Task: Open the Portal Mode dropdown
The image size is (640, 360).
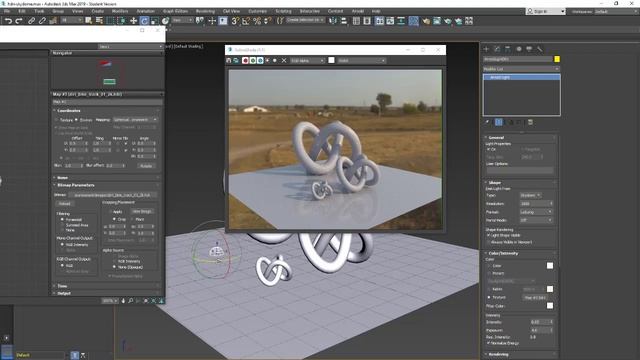Action: pos(536,220)
